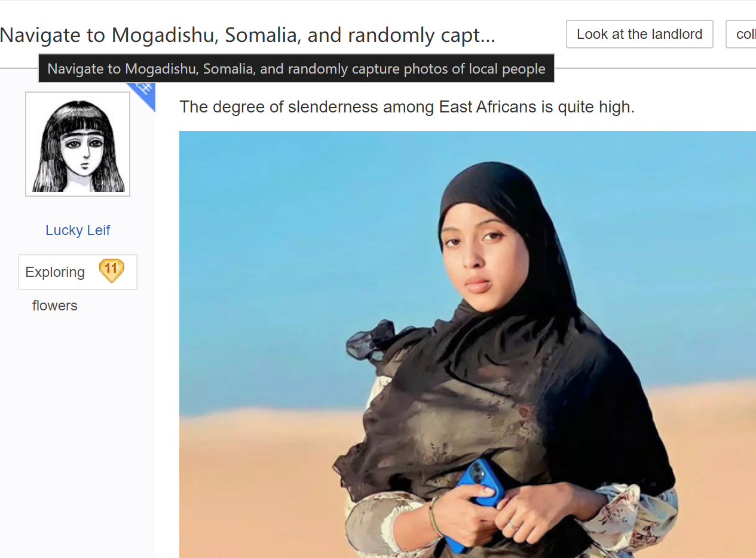The width and height of the screenshot is (756, 558).
Task: Open the large photo in the post
Action: [x=467, y=344]
